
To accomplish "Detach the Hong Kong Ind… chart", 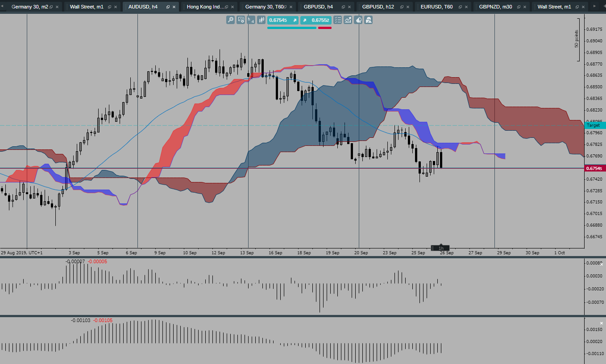I will tap(227, 7).
